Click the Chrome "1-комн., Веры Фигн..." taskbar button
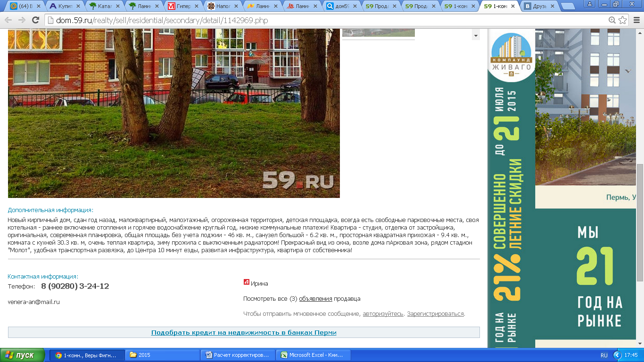This screenshot has width=644, height=362. pos(87,355)
